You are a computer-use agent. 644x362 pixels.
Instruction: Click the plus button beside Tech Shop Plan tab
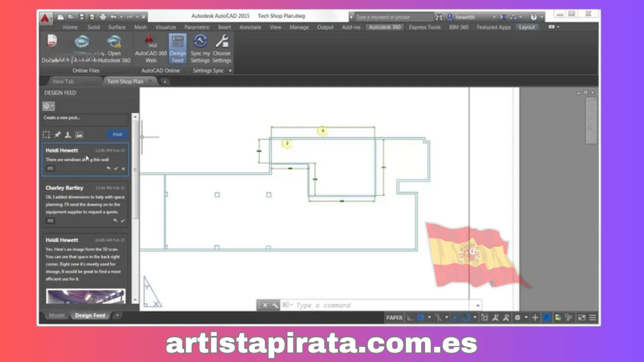pyautogui.click(x=165, y=81)
